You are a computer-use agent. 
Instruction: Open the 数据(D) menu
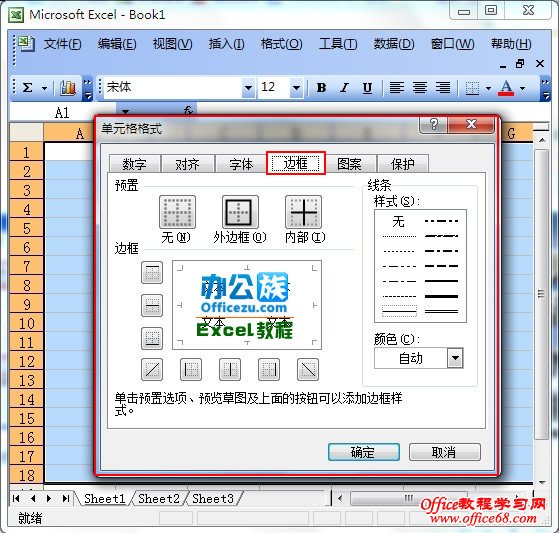(394, 44)
